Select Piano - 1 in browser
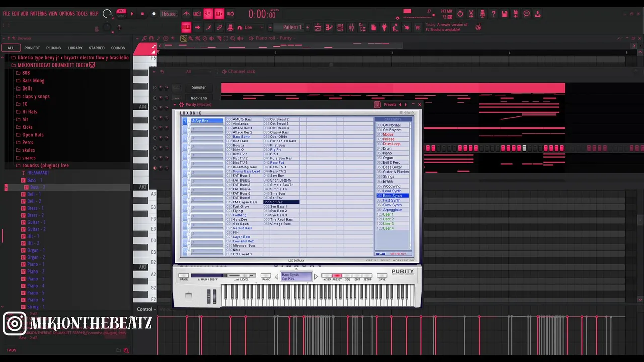 [36, 264]
